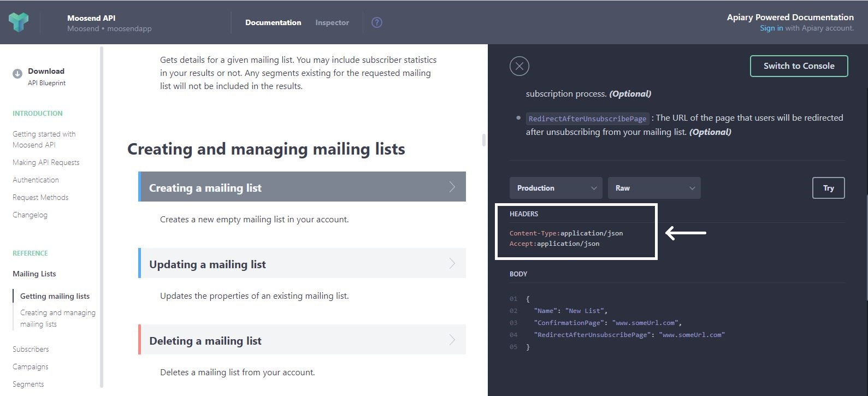Click the HEADERS section label

pos(524,214)
